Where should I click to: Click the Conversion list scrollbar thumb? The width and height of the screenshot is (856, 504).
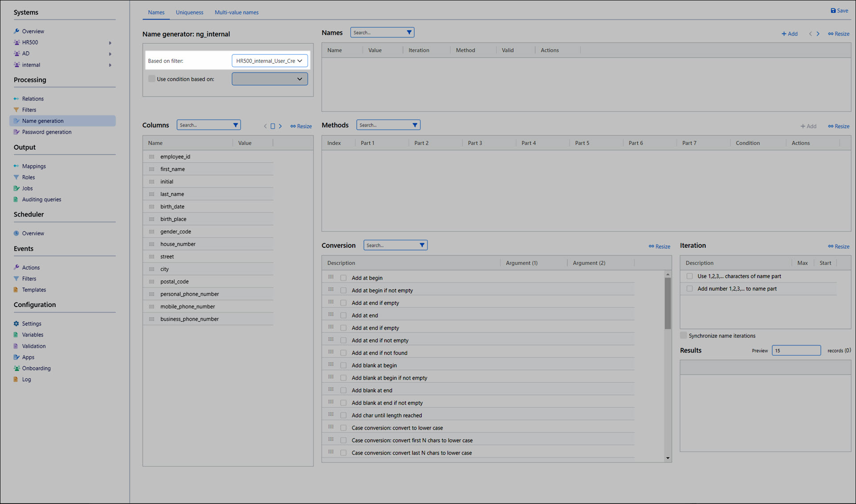[x=667, y=303]
